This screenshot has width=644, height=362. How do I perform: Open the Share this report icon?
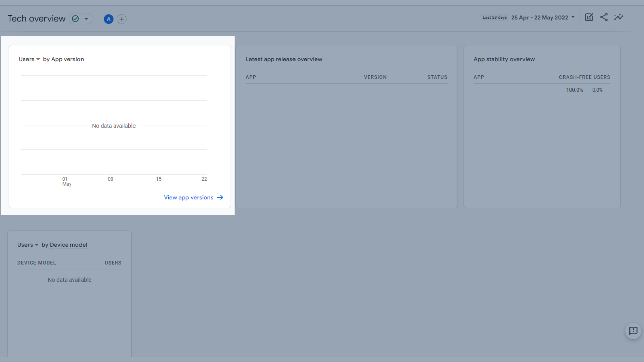coord(604,17)
